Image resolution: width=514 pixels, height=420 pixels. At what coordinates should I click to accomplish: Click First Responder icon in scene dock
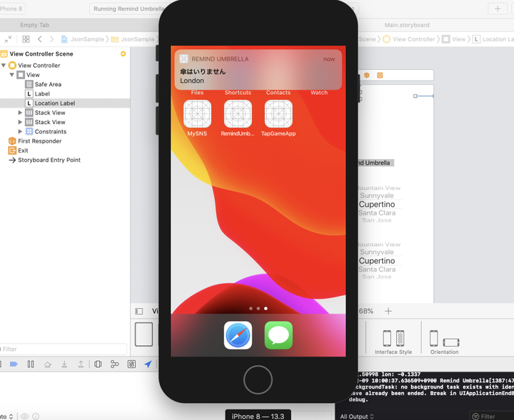pos(366,76)
